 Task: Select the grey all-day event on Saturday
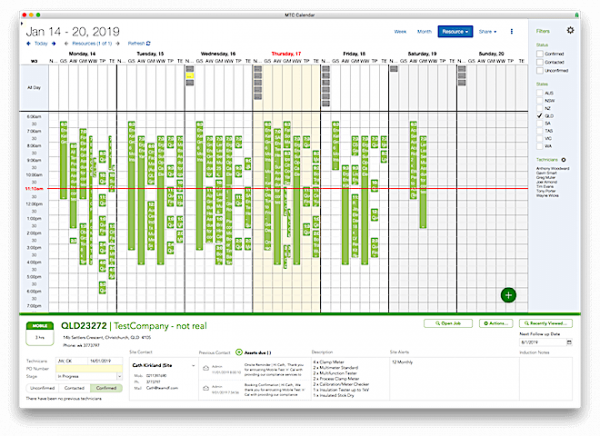point(394,69)
